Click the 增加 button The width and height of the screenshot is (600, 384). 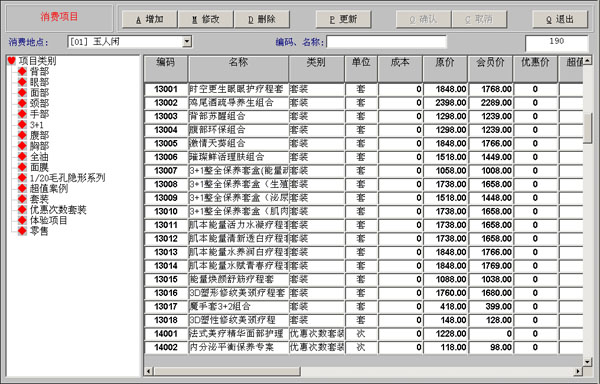point(150,19)
